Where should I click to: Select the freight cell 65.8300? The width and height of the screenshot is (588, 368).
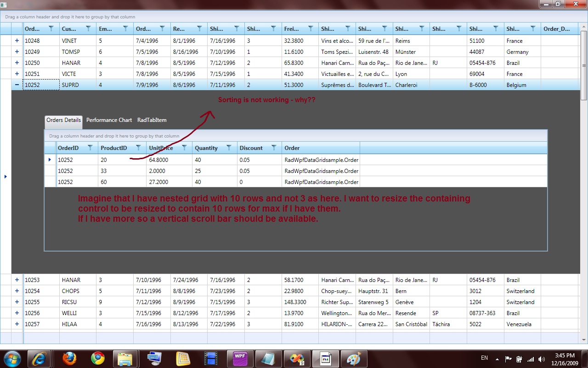[300, 63]
